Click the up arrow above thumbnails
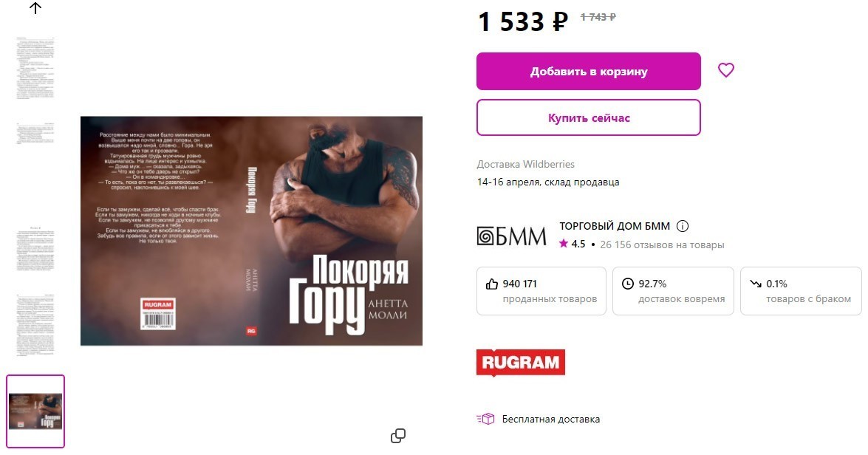 tap(35, 7)
